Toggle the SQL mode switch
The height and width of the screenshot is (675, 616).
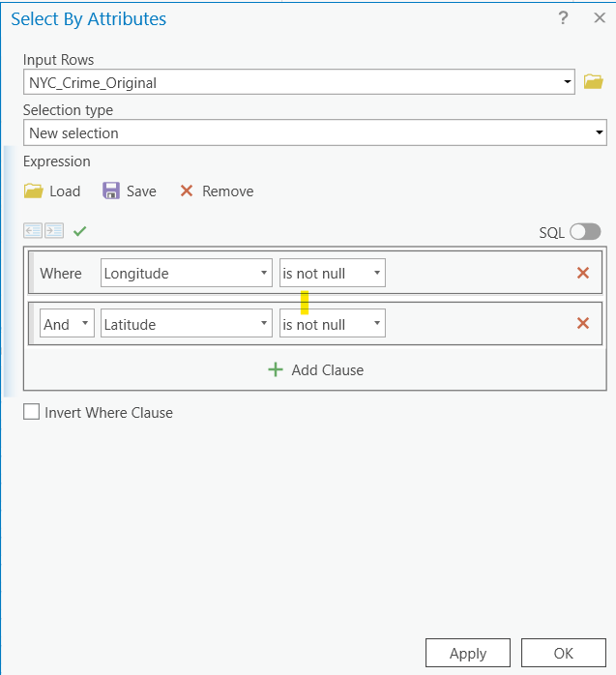point(585,232)
